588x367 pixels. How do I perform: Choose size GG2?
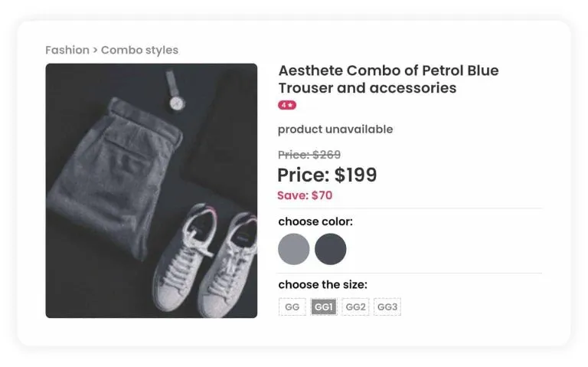[356, 307]
